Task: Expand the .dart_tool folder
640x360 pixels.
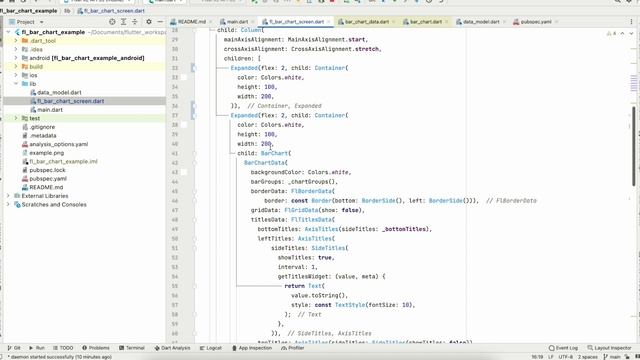Action: pyautogui.click(x=16, y=41)
